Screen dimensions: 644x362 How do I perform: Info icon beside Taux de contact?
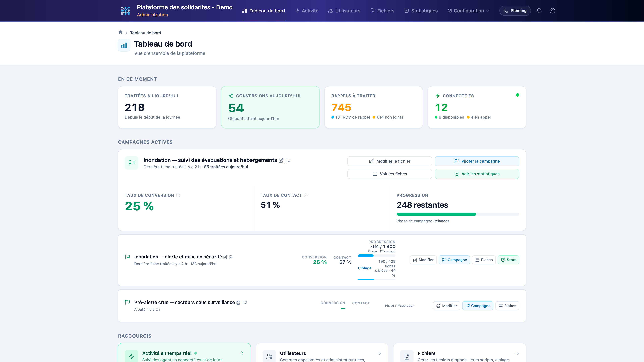coord(306,195)
